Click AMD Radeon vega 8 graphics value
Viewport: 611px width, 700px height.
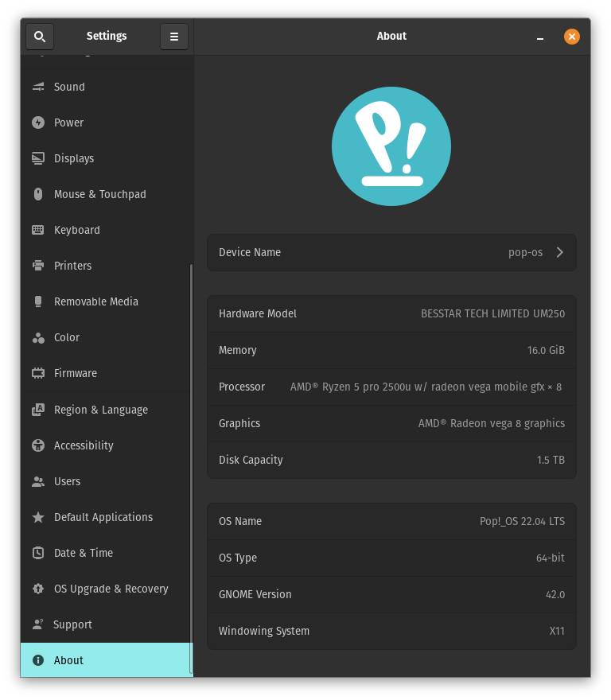pyautogui.click(x=492, y=424)
